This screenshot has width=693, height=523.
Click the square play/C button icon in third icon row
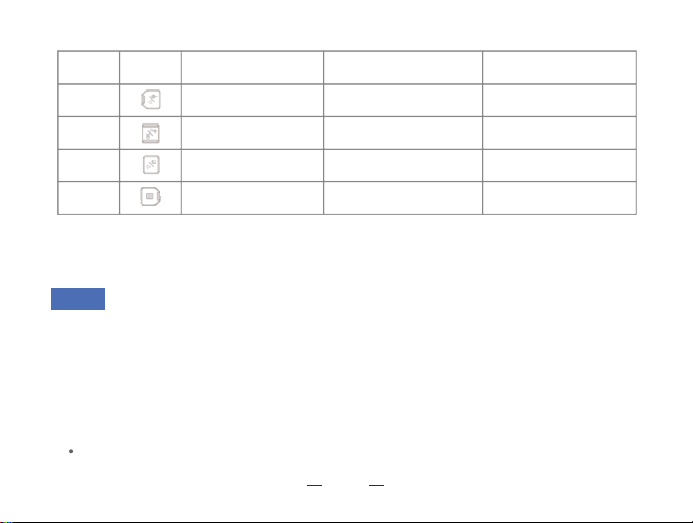tap(151, 165)
